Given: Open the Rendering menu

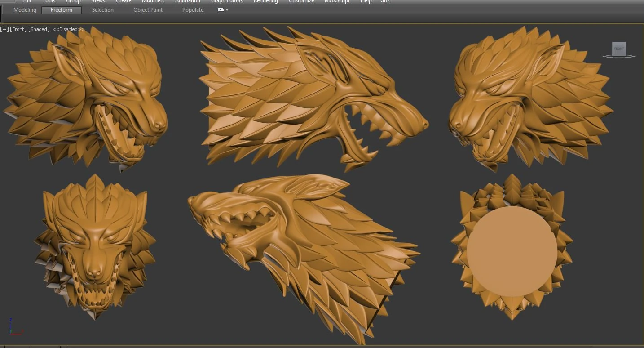Looking at the screenshot, I should click(265, 1).
